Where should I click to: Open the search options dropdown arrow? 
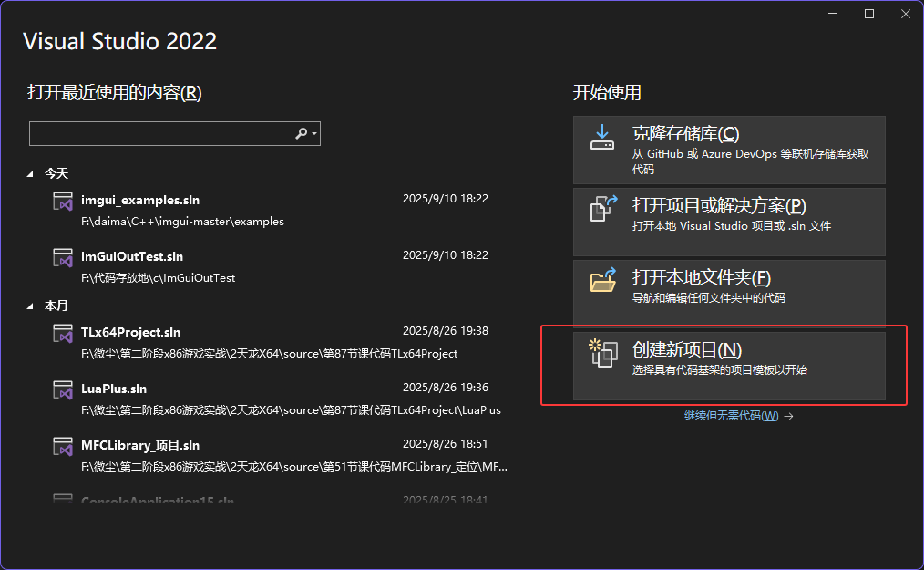pyautogui.click(x=314, y=134)
